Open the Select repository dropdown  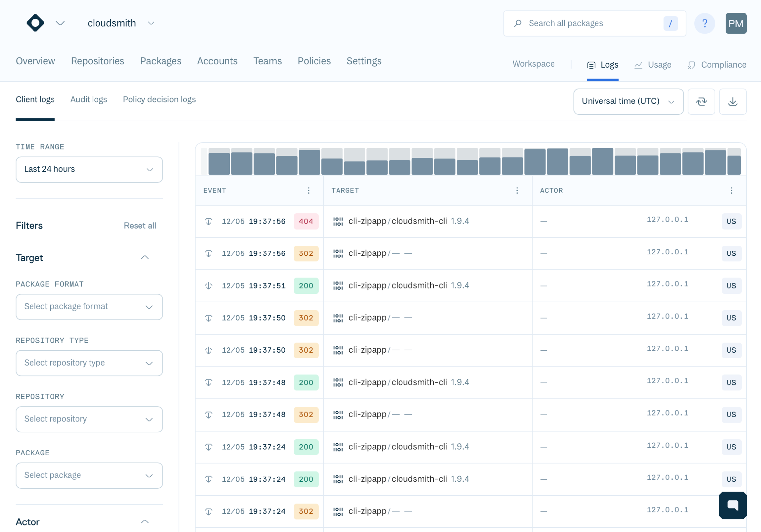click(89, 419)
